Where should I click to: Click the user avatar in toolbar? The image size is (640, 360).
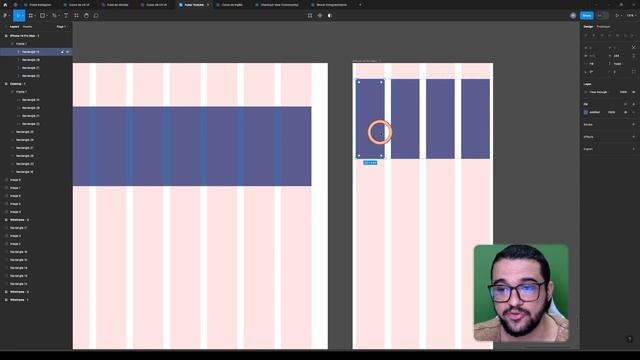coord(573,16)
